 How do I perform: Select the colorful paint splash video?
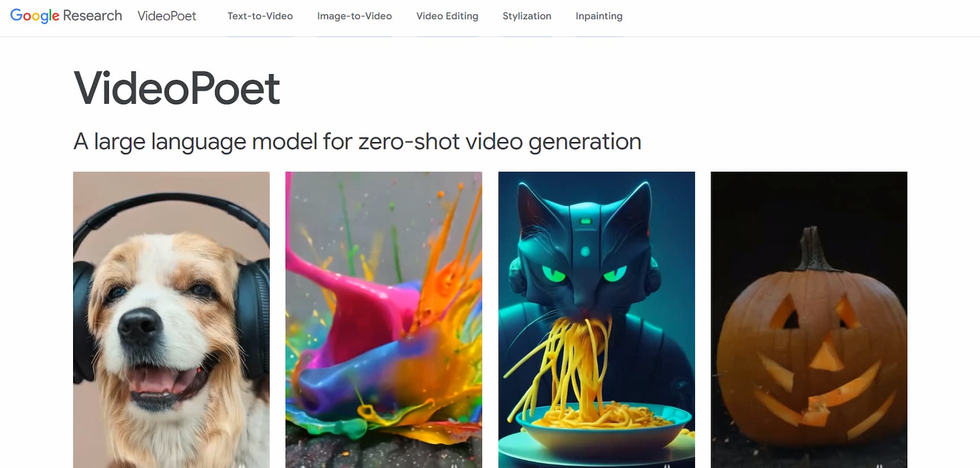coord(384,320)
